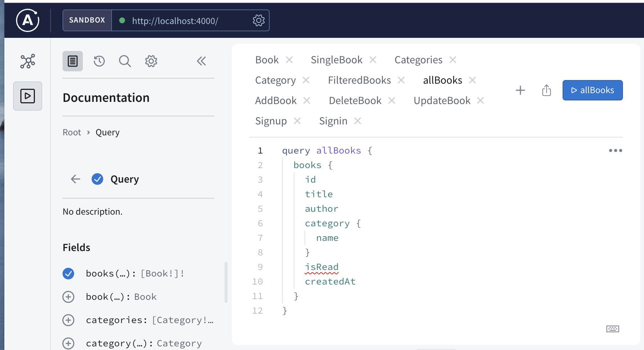Screen dimensions: 644x350
Task: Close the Category tab
Action: coord(306,80)
